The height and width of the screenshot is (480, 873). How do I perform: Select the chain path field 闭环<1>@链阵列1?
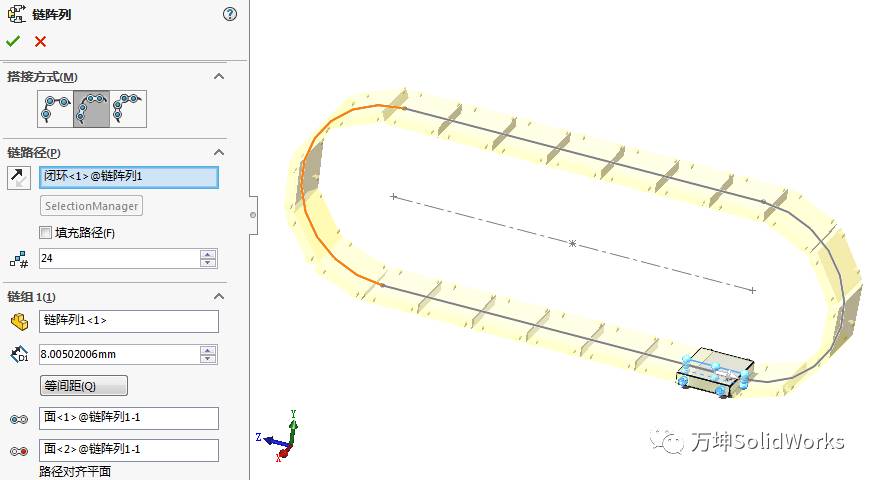click(x=129, y=177)
